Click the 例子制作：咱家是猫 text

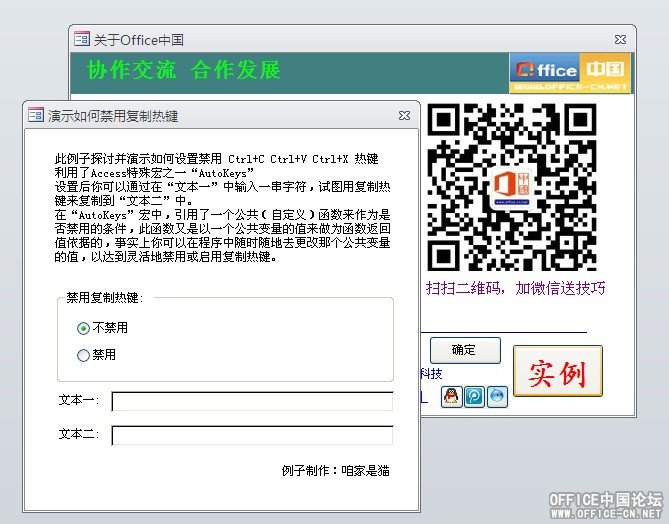(335, 471)
